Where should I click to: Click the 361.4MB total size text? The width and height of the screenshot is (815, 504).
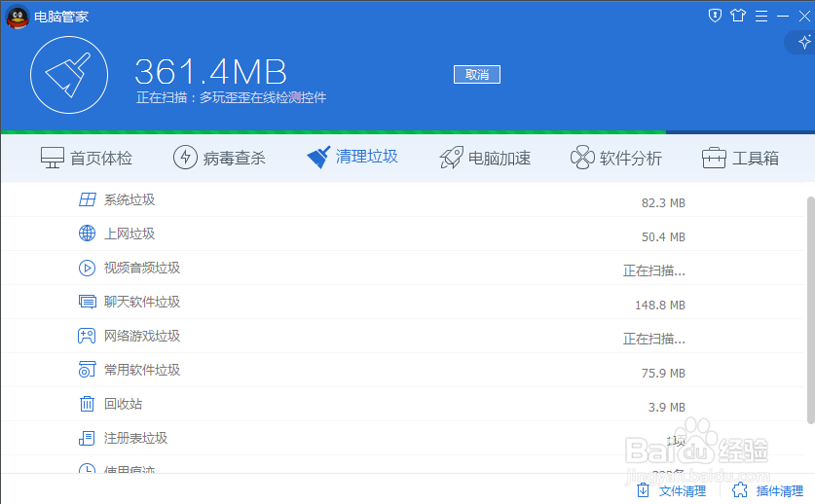[x=211, y=72]
